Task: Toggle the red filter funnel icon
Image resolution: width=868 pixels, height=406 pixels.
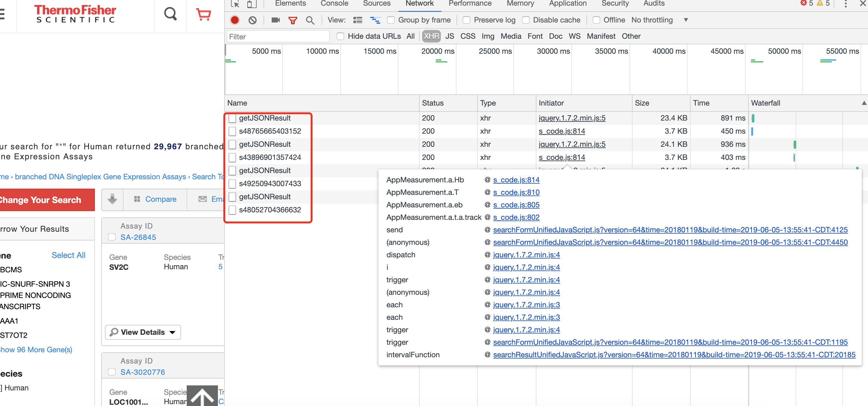Action: click(293, 20)
